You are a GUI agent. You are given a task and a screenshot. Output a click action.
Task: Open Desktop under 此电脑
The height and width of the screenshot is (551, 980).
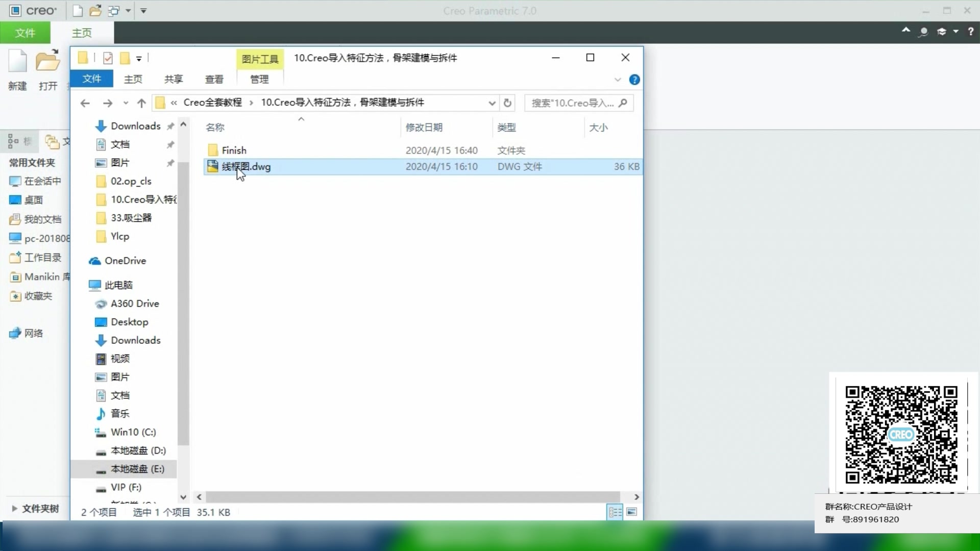[130, 322]
